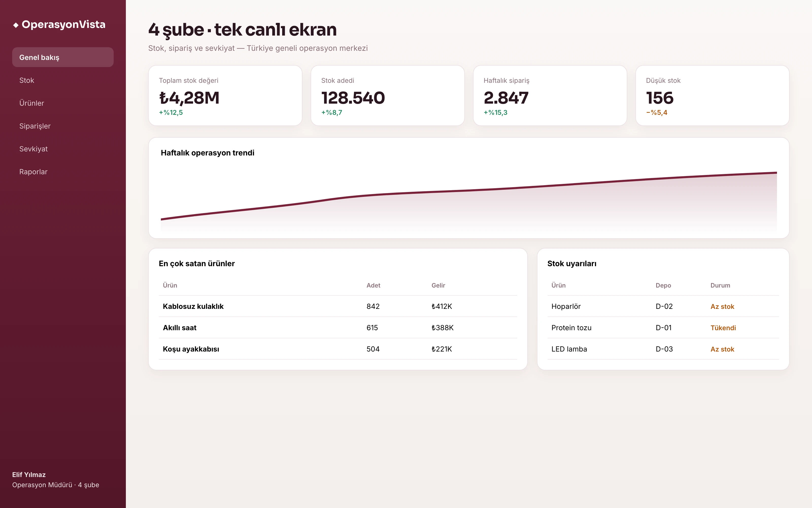Click the Adet column header
812x508 pixels.
373,285
